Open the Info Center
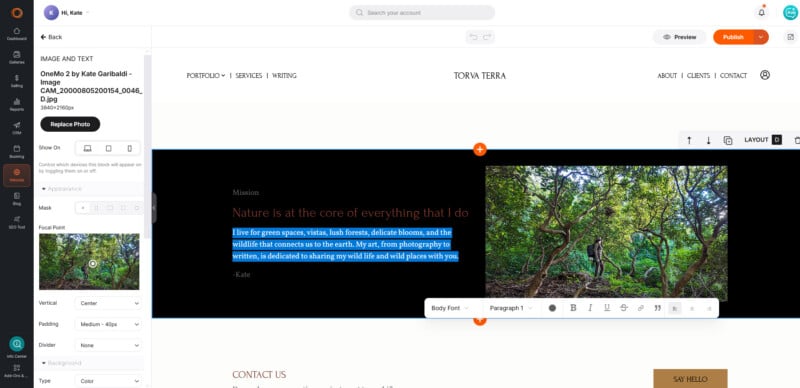Viewport: 800px width, 388px height. 17,347
